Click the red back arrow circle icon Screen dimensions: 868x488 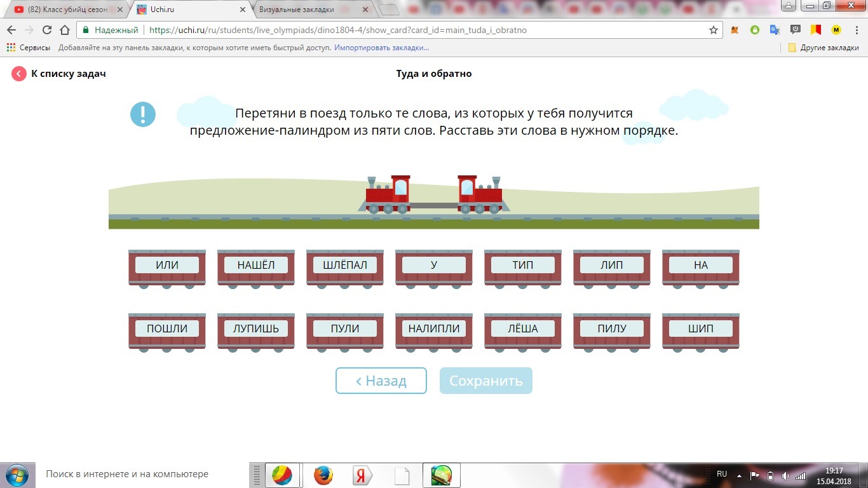[x=19, y=74]
